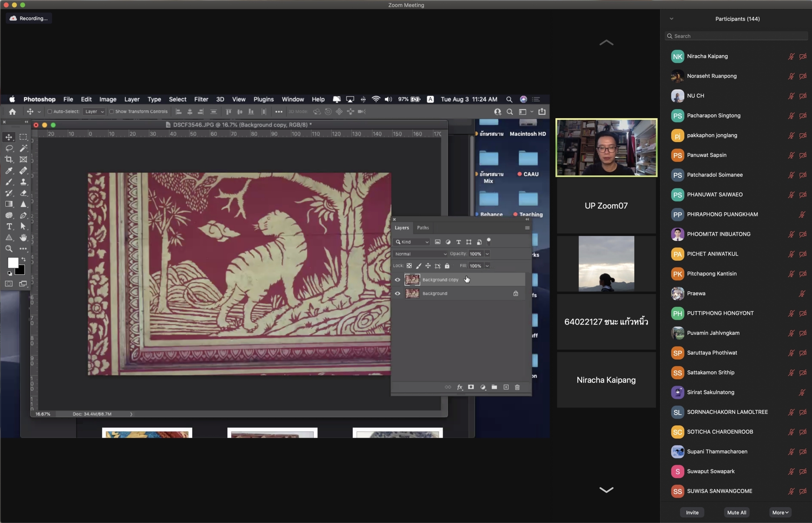The height and width of the screenshot is (523, 812).
Task: Open the Edit Toolbar three-dots icon
Action: pyautogui.click(x=23, y=249)
